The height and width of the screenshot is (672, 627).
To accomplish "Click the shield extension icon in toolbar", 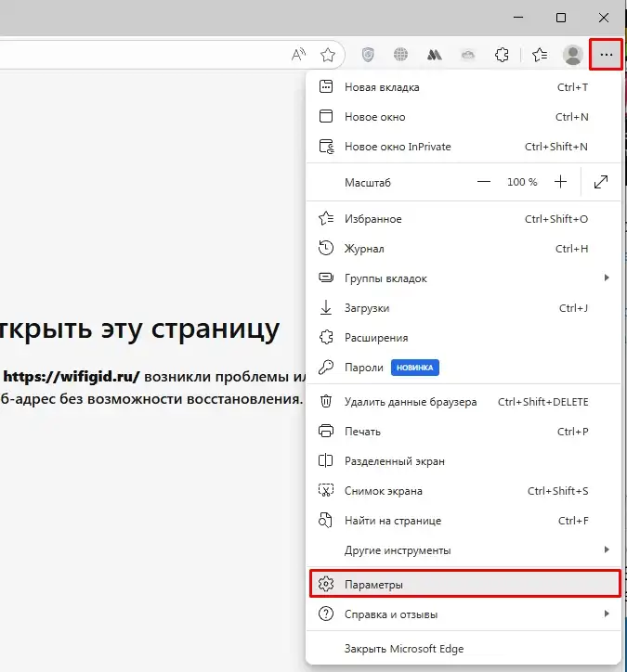I will [368, 55].
